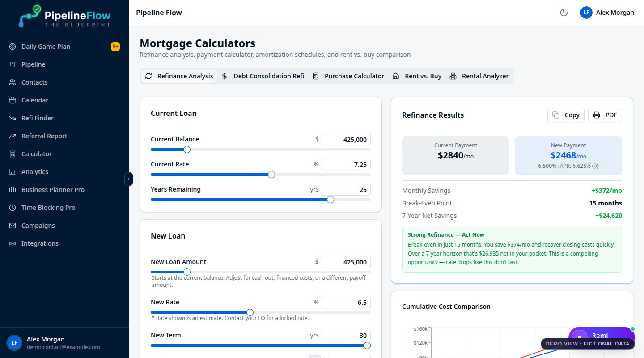Click the Integrations link icon
The image size is (644, 358).
tap(13, 243)
